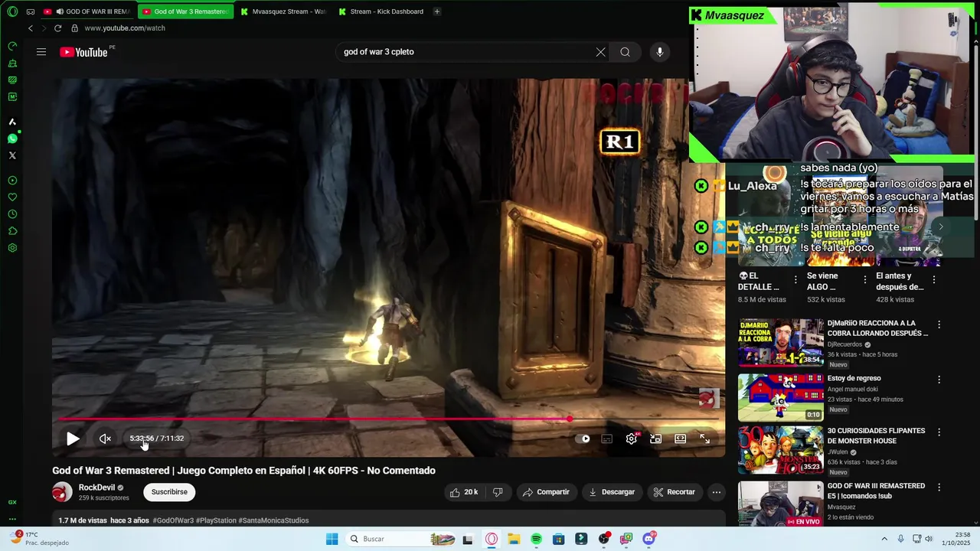Enable theater mode view
The image size is (980, 551).
[x=680, y=439]
